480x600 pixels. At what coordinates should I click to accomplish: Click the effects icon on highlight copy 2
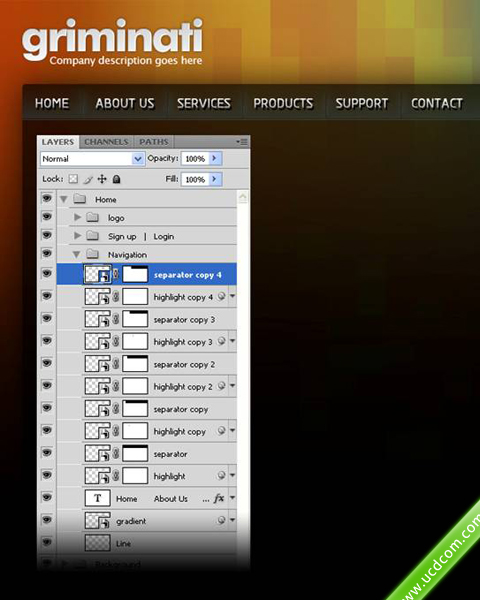pyautogui.click(x=221, y=386)
